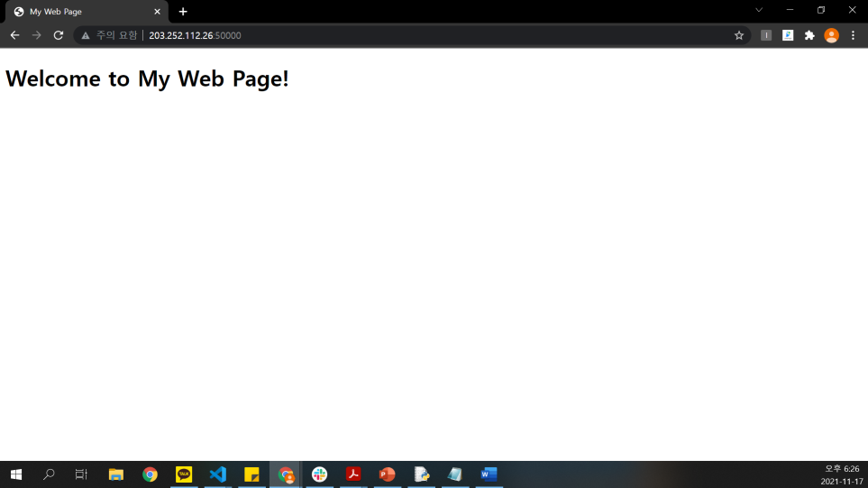Open the Notepad-style app in the taskbar
Viewport: 868px width, 488px height.
(455, 474)
